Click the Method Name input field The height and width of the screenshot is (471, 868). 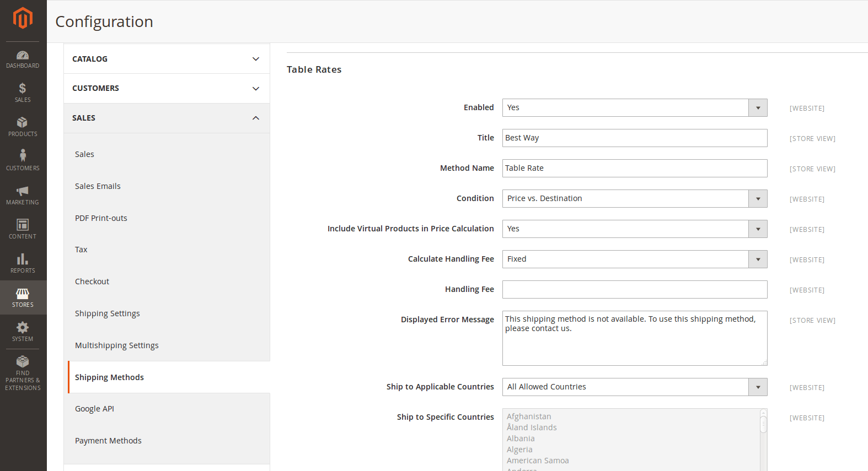coord(635,168)
